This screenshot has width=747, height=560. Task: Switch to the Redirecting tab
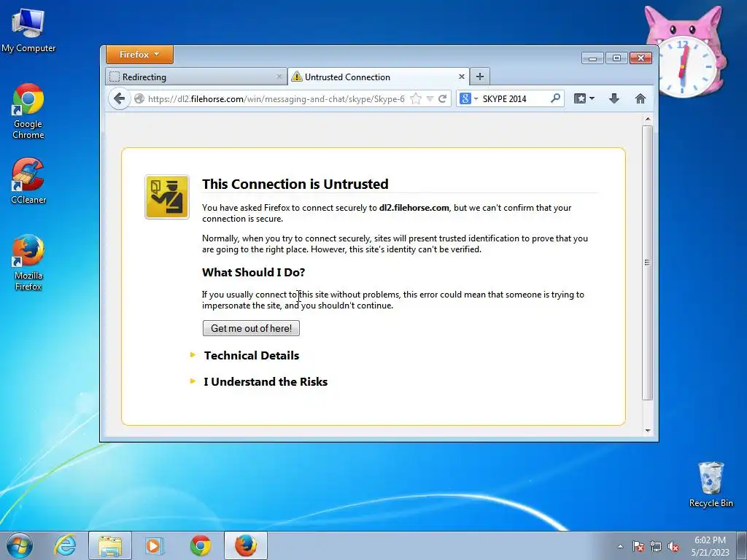pos(196,77)
